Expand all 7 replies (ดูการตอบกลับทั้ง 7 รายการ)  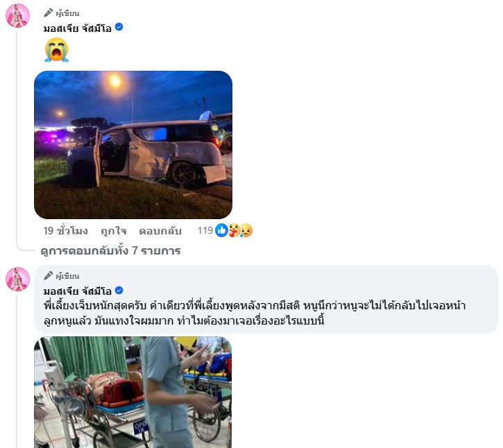[111, 251]
